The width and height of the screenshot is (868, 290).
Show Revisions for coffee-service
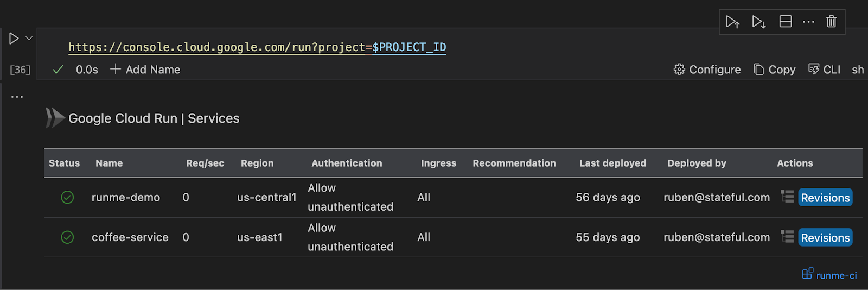[825, 238]
